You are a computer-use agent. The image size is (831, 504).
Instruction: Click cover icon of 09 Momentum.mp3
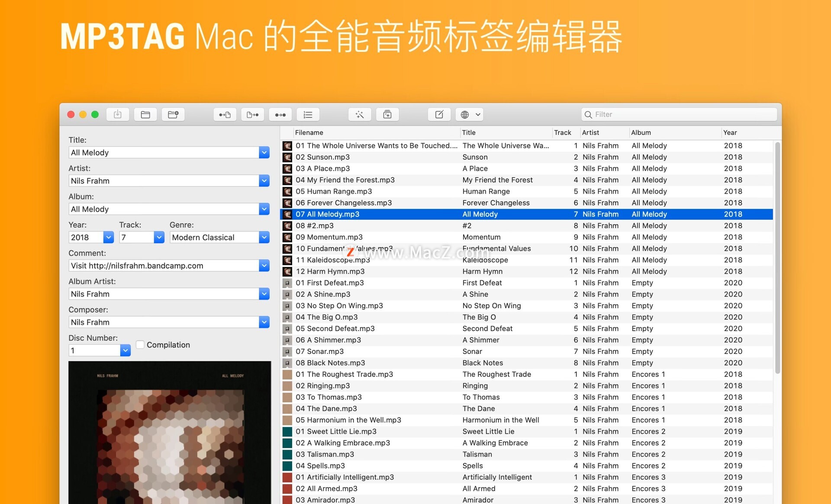[287, 237]
